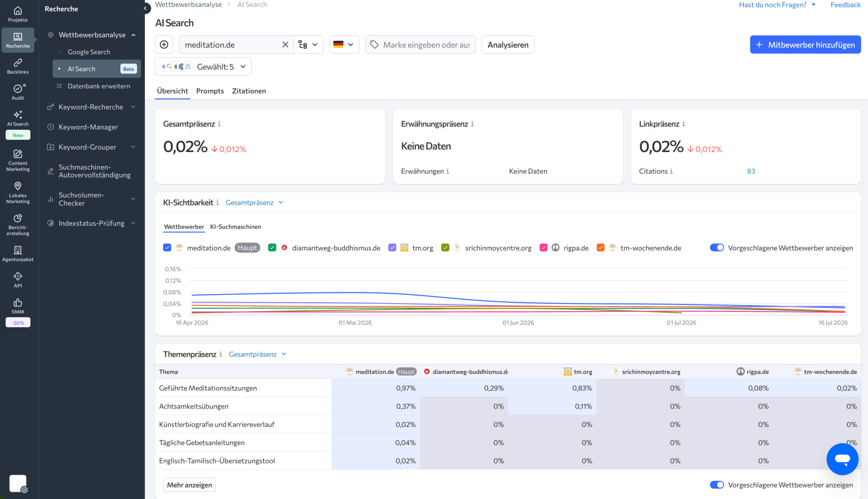
Task: Click the Citations info icon
Action: (671, 171)
